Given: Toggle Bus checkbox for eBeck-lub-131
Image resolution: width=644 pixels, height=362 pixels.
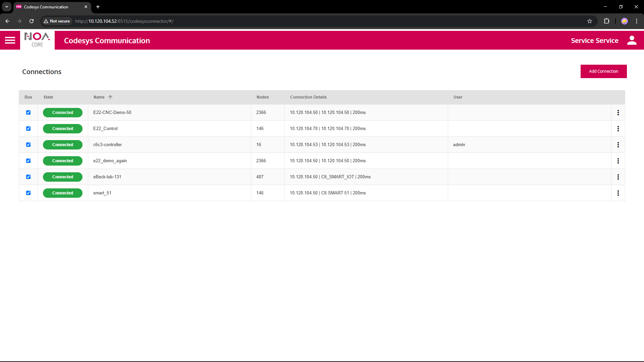Looking at the screenshot, I should 29,177.
